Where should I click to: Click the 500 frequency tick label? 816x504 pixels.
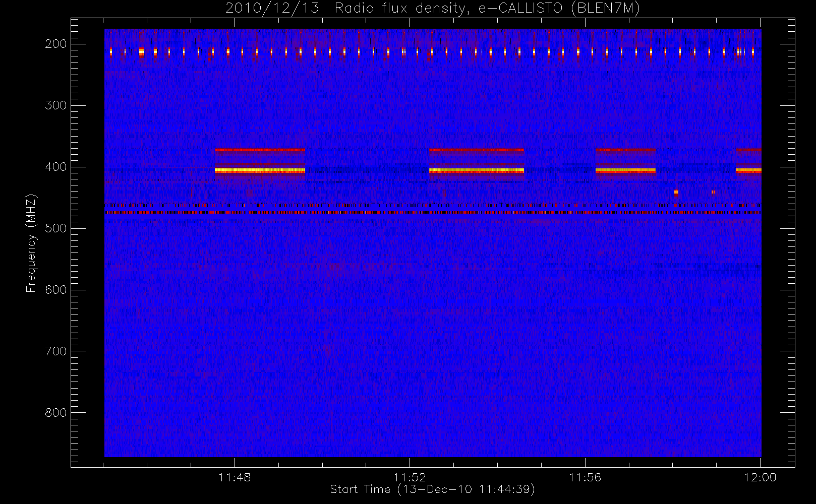56,228
